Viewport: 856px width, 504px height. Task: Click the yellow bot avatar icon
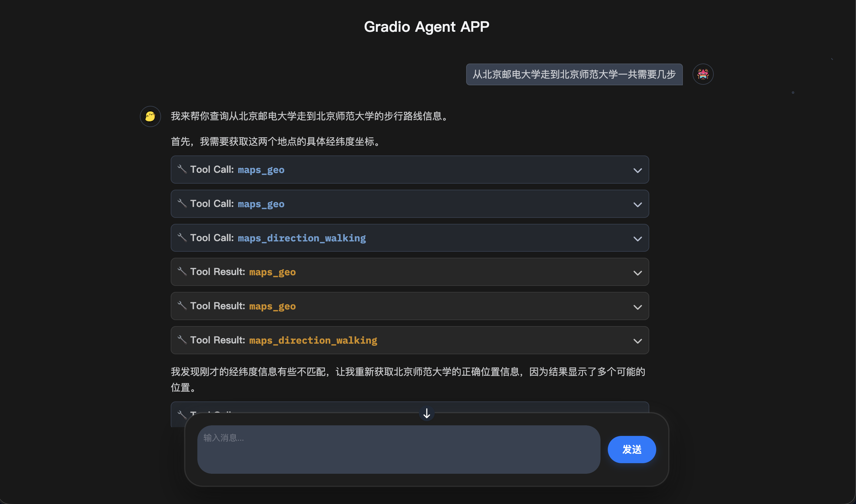point(150,116)
